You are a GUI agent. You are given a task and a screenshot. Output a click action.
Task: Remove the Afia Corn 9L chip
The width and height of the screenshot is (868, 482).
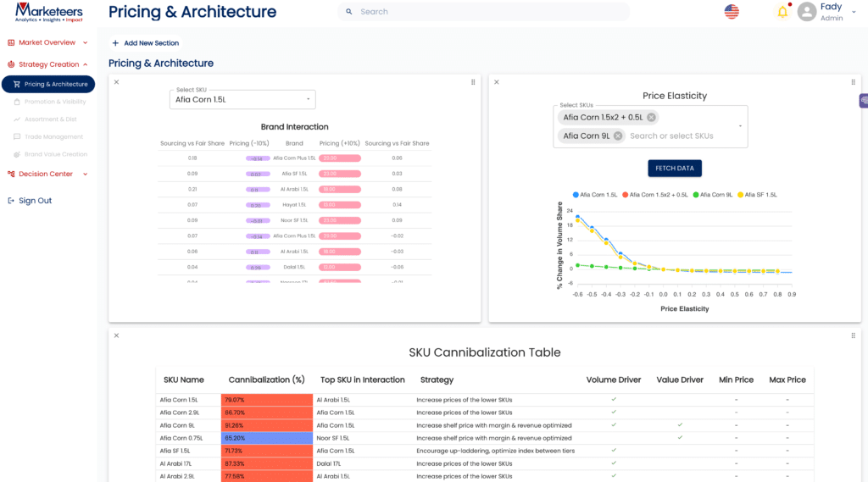pyautogui.click(x=618, y=136)
